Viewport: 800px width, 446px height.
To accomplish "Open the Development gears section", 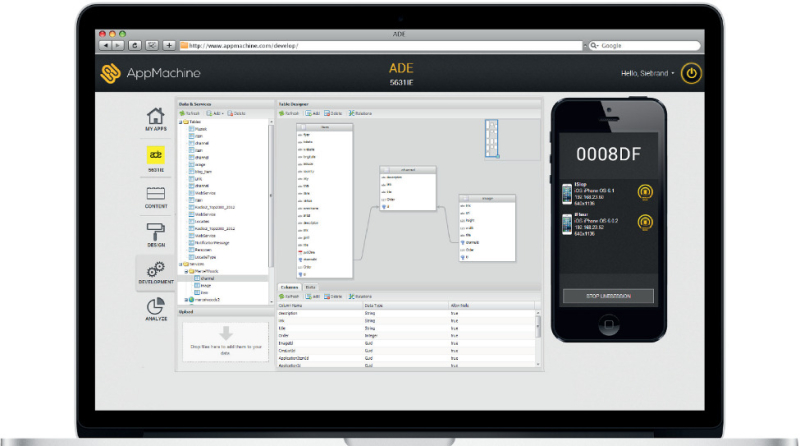I will (x=156, y=272).
